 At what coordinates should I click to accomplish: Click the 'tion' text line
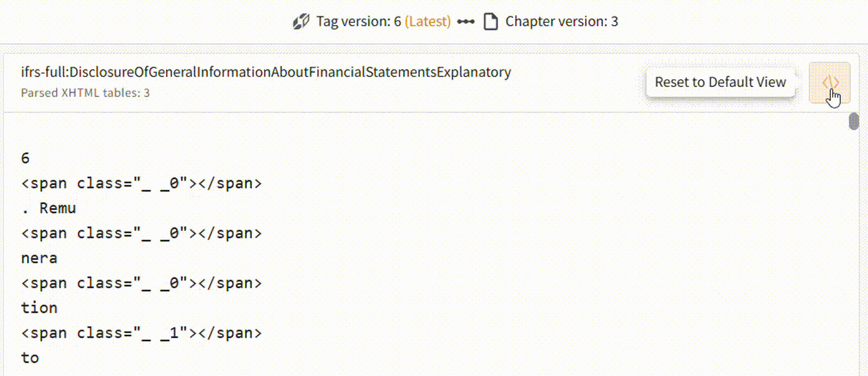39,308
